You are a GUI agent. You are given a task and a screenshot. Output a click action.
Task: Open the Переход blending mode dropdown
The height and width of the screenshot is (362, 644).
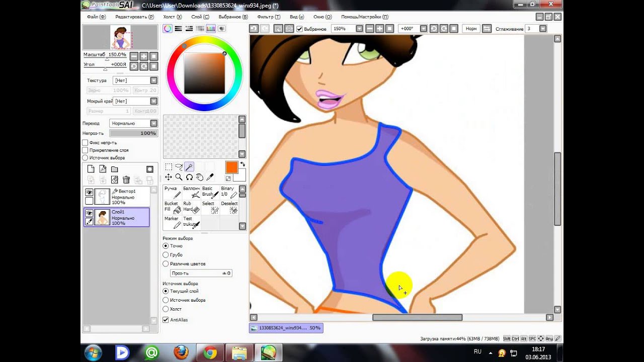tap(133, 123)
